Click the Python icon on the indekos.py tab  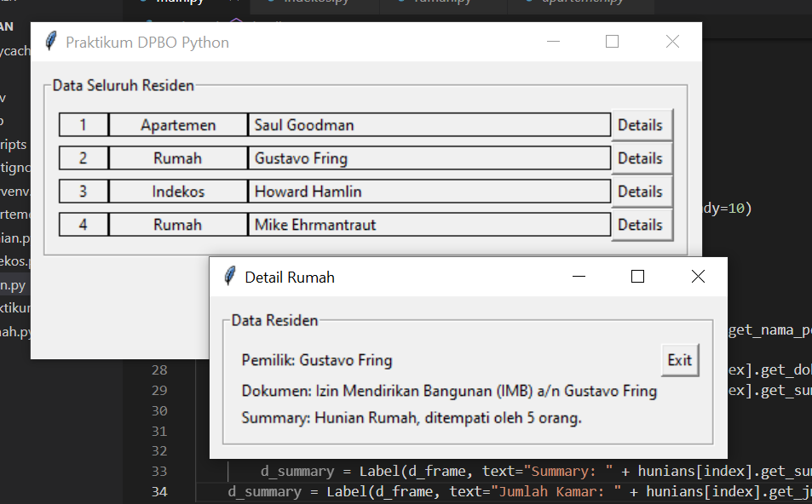click(271, 3)
